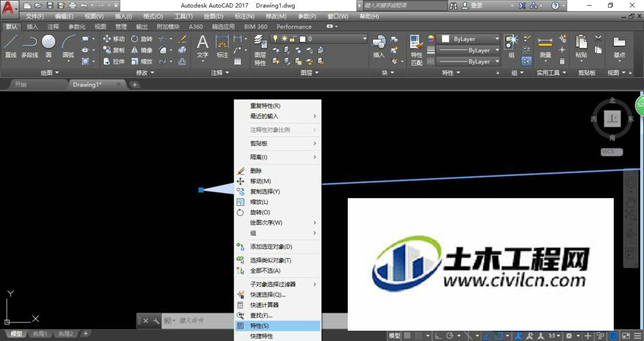Open the layer 0 dropdown list
644x341 pixels.
coord(364,39)
